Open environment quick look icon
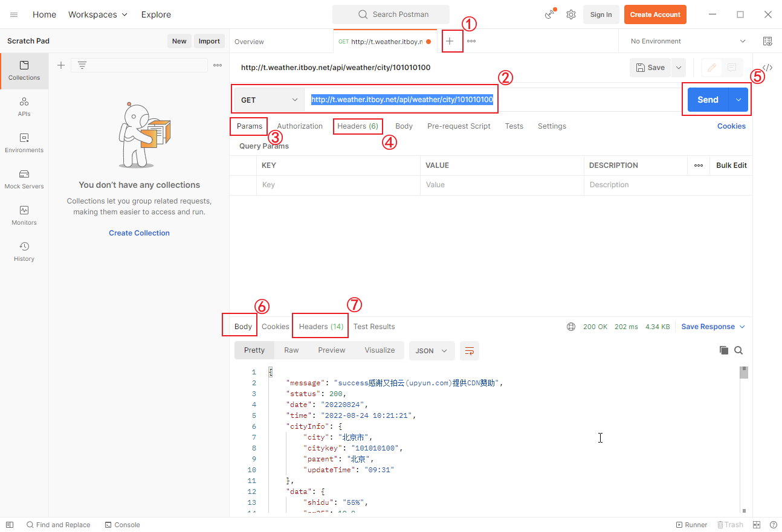The width and height of the screenshot is (782, 532). (x=767, y=41)
